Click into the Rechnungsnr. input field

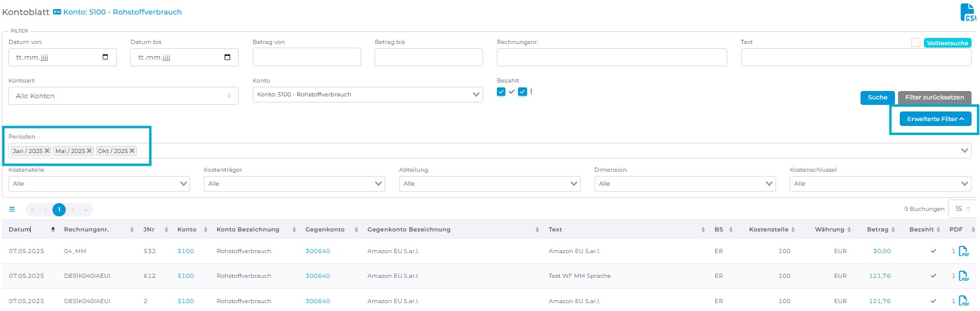pyautogui.click(x=612, y=57)
